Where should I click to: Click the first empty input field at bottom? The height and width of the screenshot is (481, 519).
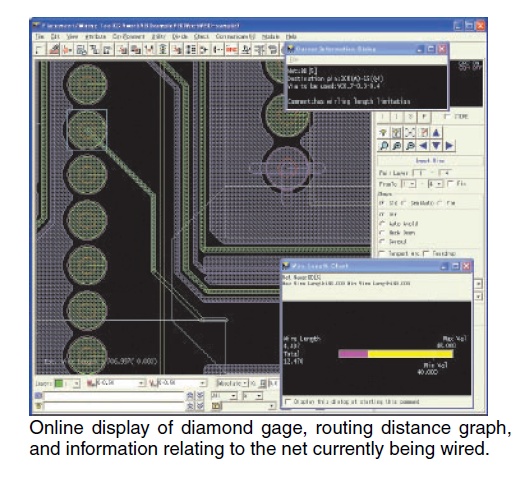(x=114, y=396)
